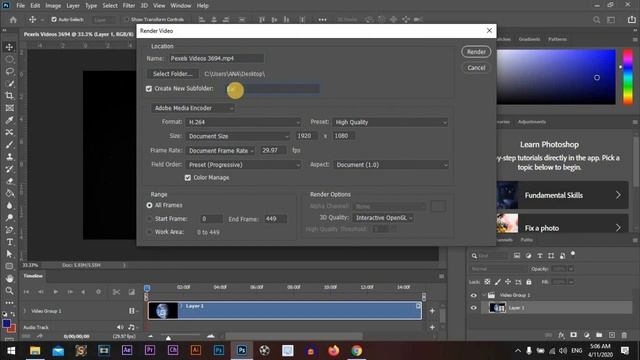
Task: Click the foreground color swatch
Action: [7, 324]
